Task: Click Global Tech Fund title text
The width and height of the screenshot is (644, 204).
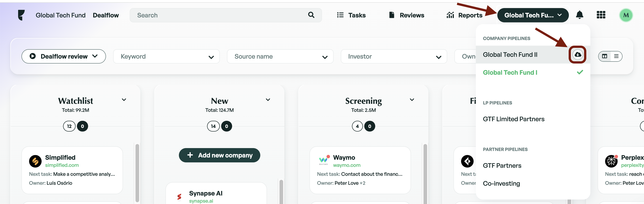Action: pos(61,15)
